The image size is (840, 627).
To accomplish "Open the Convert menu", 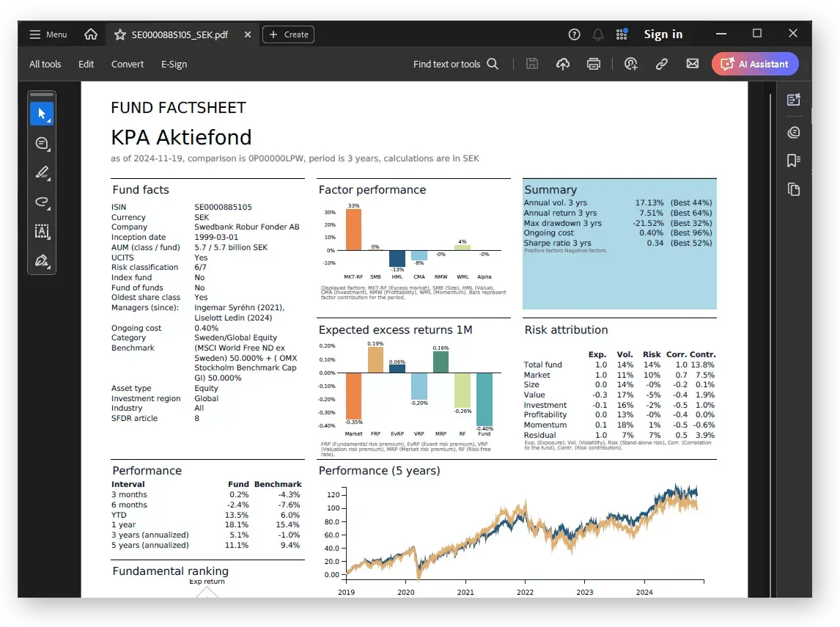I will coord(128,64).
